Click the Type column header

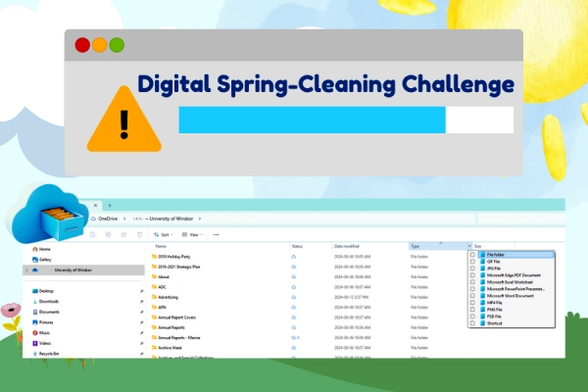(x=416, y=245)
